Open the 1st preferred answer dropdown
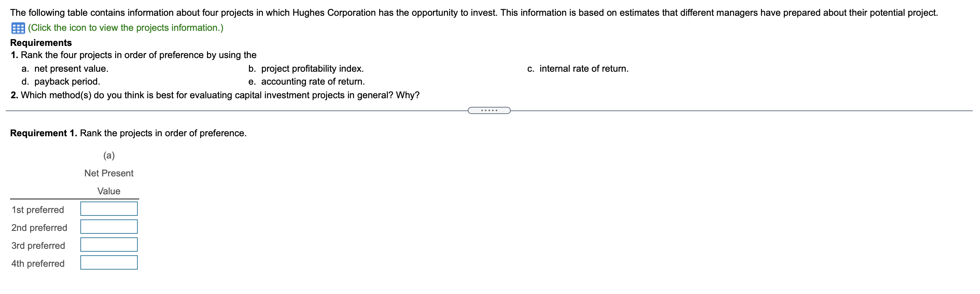 [108, 208]
